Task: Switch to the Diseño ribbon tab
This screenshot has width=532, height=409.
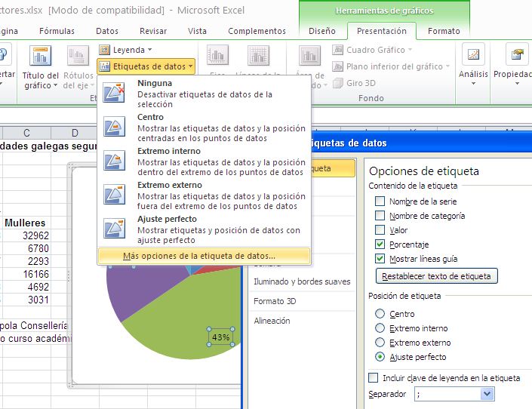Action: 322,31
